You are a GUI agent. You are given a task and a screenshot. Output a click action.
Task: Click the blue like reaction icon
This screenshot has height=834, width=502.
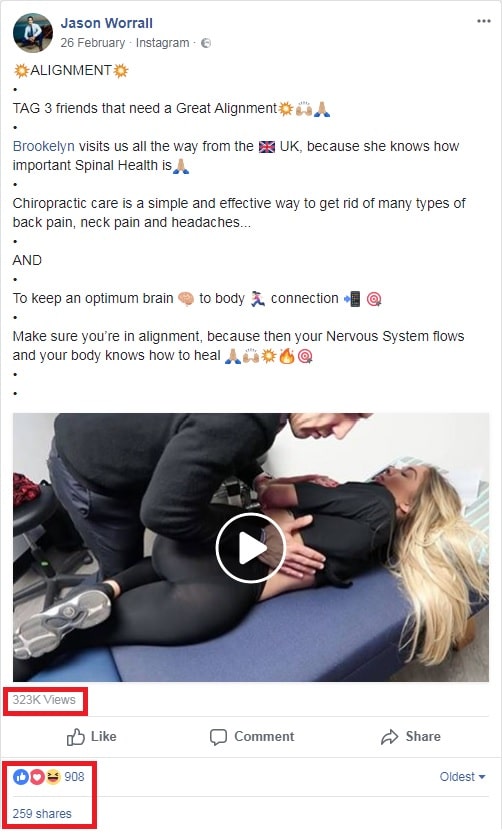(x=21, y=777)
